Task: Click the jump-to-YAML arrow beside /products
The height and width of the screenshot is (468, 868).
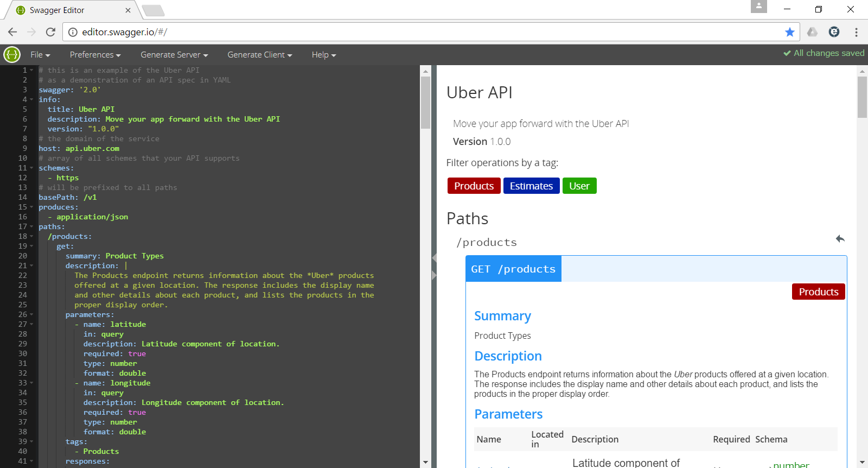Action: (840, 239)
